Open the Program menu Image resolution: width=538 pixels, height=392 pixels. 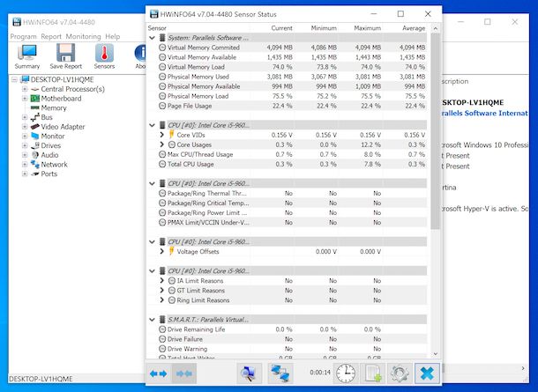[23, 36]
